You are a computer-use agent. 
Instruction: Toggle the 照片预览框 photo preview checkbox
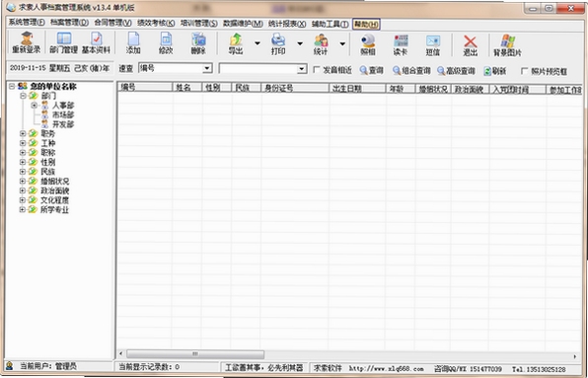pyautogui.click(x=525, y=70)
